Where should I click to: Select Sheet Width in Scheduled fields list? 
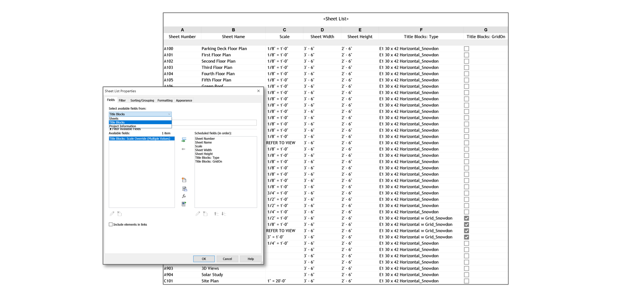coord(203,150)
